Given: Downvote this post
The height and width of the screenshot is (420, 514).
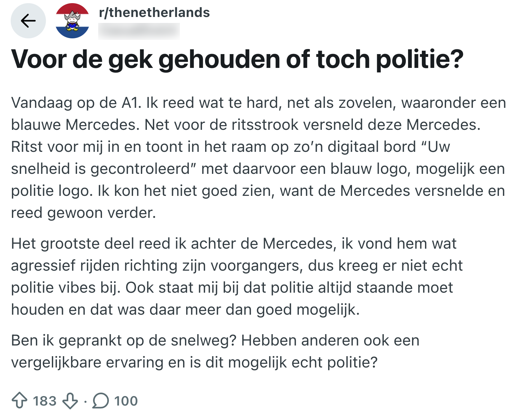Looking at the screenshot, I should coord(70,401).
